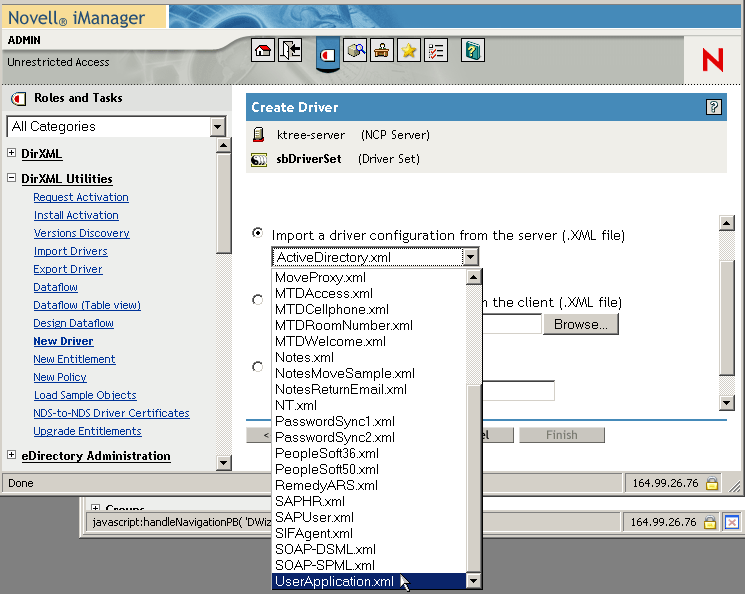This screenshot has height=594, width=745.
Task: Click dropdown list scroll-up arrow
Action: point(474,277)
